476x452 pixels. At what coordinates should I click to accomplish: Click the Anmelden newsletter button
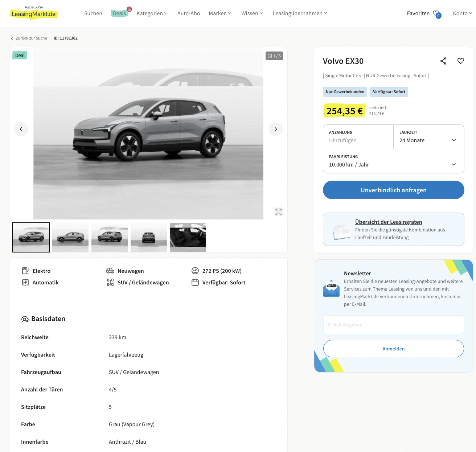coord(394,349)
